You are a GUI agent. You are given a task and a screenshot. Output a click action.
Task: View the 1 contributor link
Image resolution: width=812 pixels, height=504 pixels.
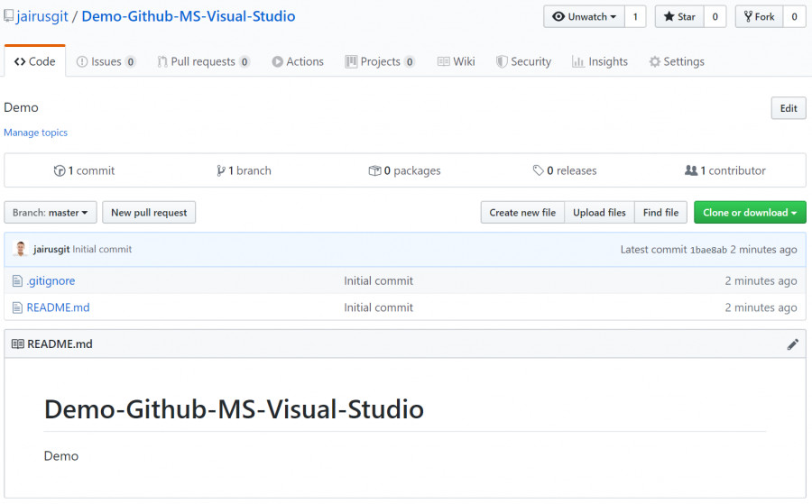coord(725,170)
